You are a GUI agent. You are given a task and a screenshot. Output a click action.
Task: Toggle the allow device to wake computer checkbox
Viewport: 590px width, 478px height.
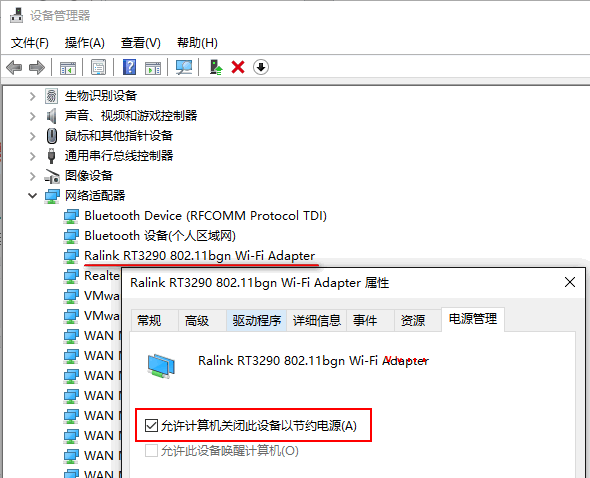pyautogui.click(x=151, y=451)
